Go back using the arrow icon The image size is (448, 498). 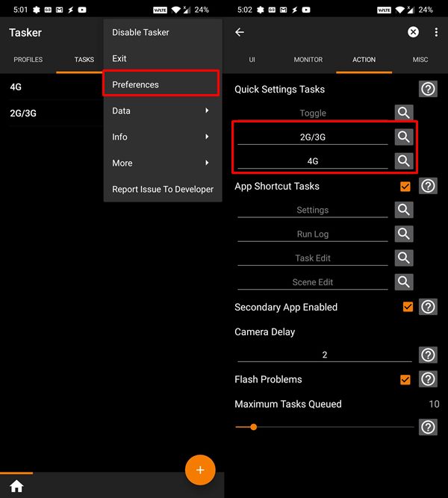pyautogui.click(x=240, y=32)
